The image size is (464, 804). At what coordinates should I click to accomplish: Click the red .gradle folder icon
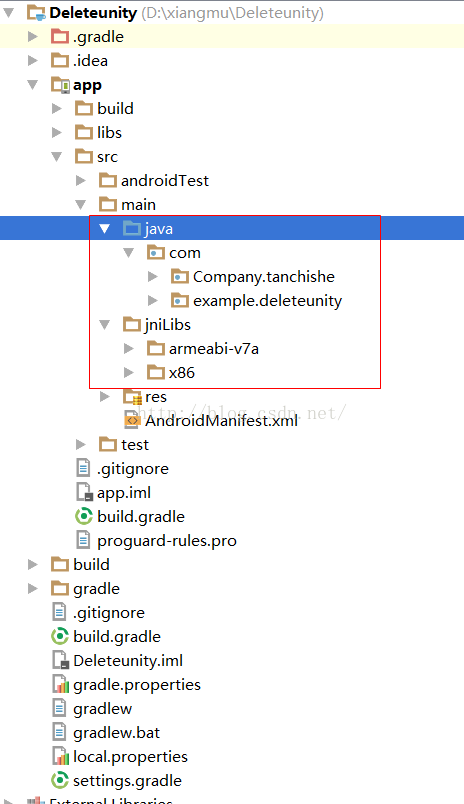tap(60, 36)
